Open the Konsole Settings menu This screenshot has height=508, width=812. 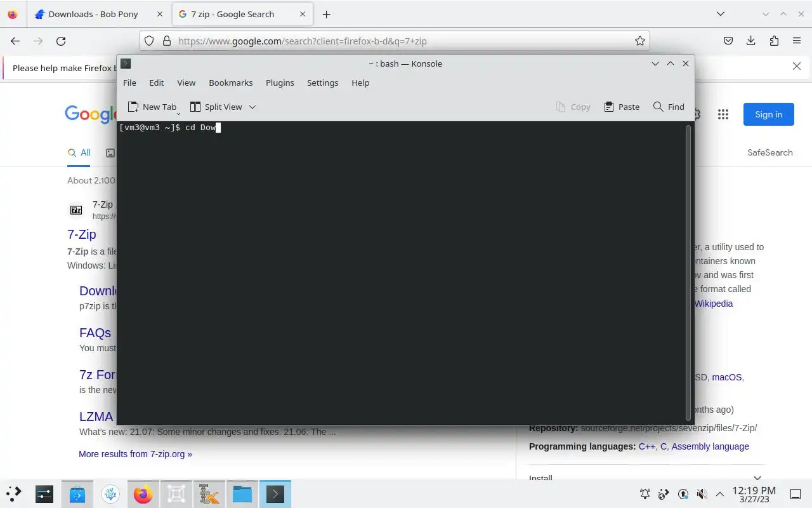[x=322, y=83]
